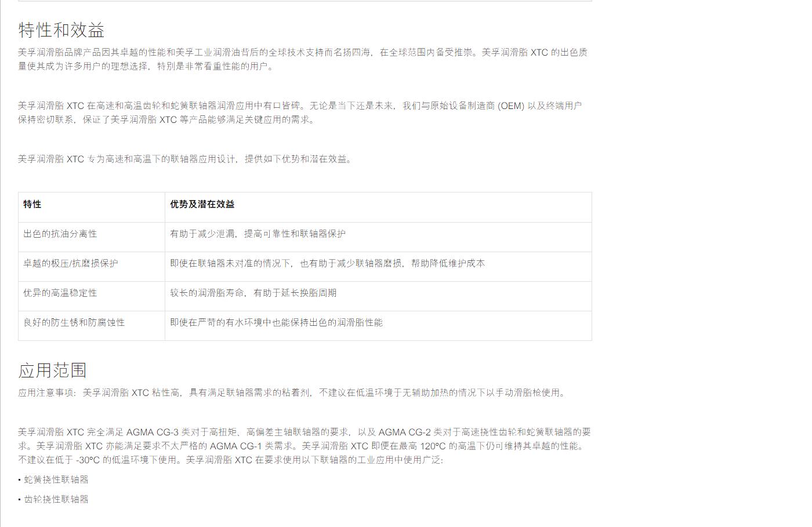Click the cell 有助于减少泄漏，提高可靠性和联轴器保护
This screenshot has width=812, height=527.
[x=378, y=237]
